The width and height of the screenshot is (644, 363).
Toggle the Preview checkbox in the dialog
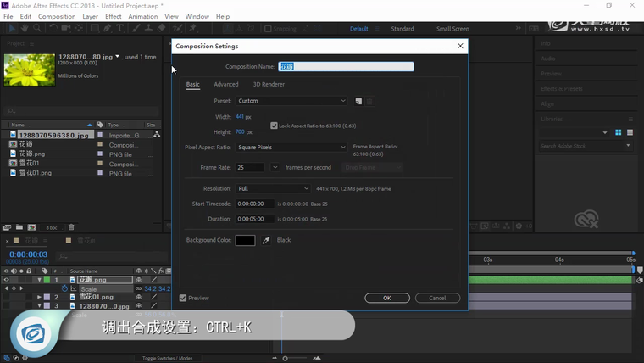pyautogui.click(x=183, y=298)
